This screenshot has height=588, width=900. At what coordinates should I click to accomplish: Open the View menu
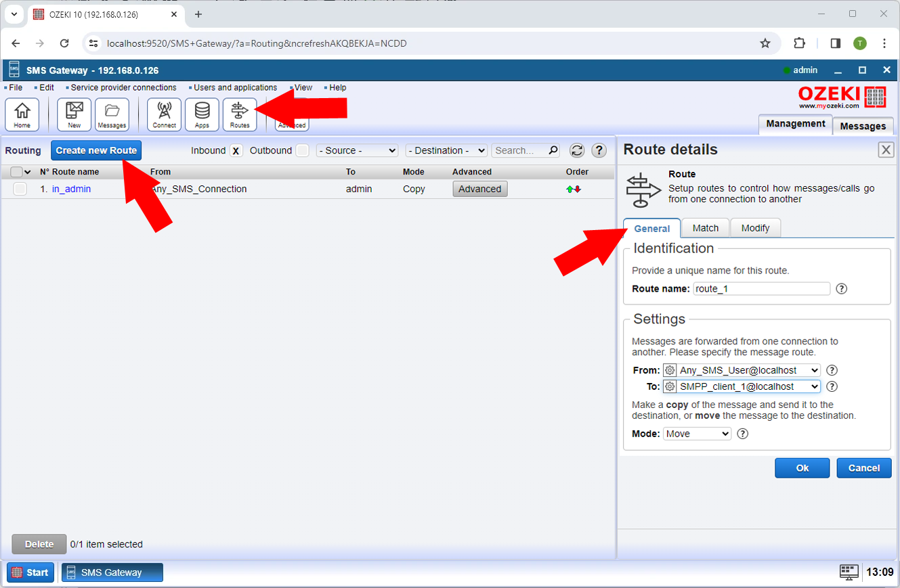[x=303, y=88]
